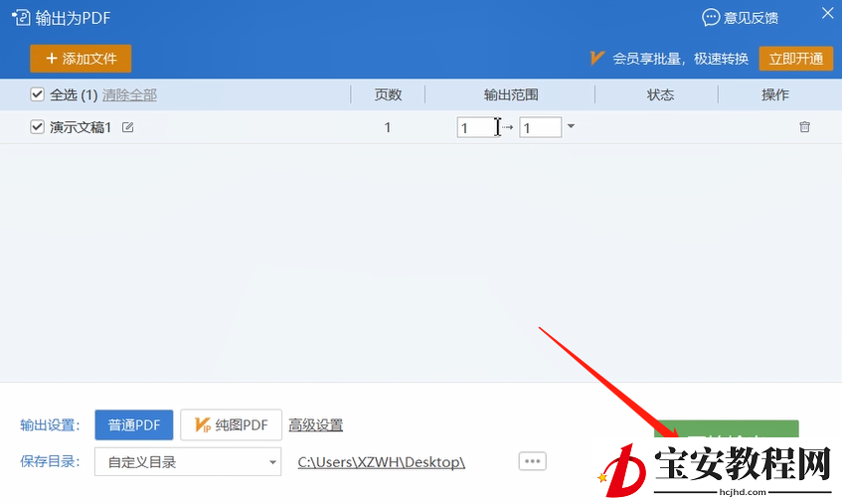The image size is (842, 504).
Task: Click the 演示文稿1 file name
Action: [x=81, y=127]
